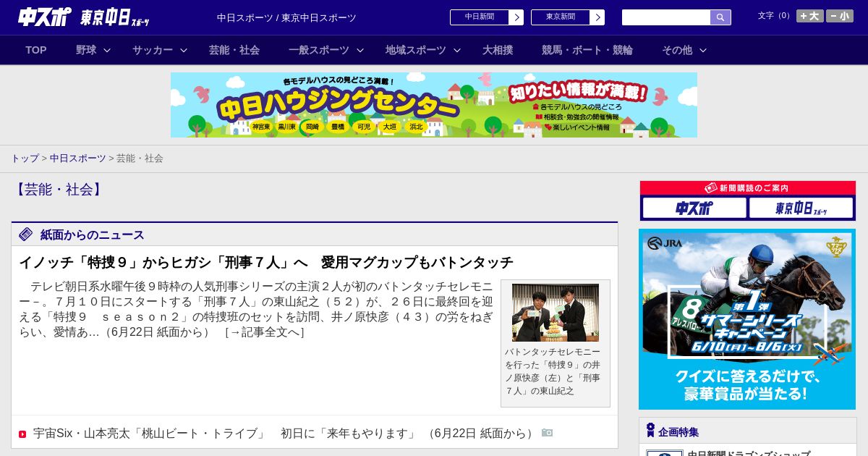Click the 中日ハウジングセンター banner ad

coord(434,105)
